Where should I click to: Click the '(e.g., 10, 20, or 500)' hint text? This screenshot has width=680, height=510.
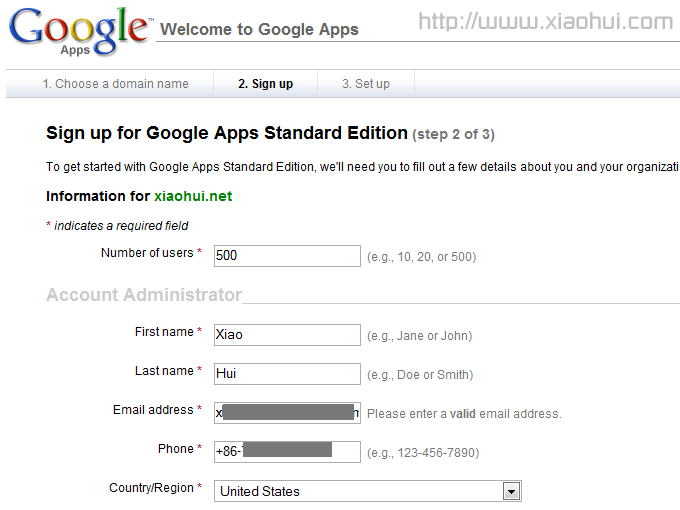422,257
